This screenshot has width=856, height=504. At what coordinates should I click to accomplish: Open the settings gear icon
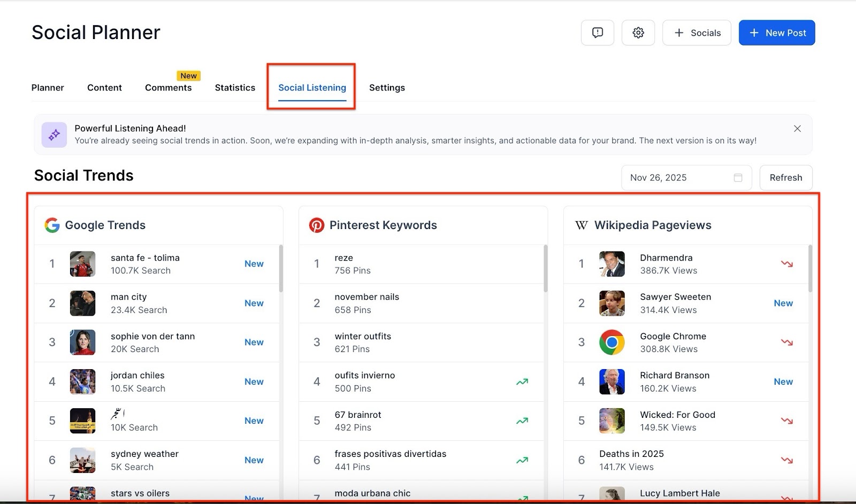[638, 33]
